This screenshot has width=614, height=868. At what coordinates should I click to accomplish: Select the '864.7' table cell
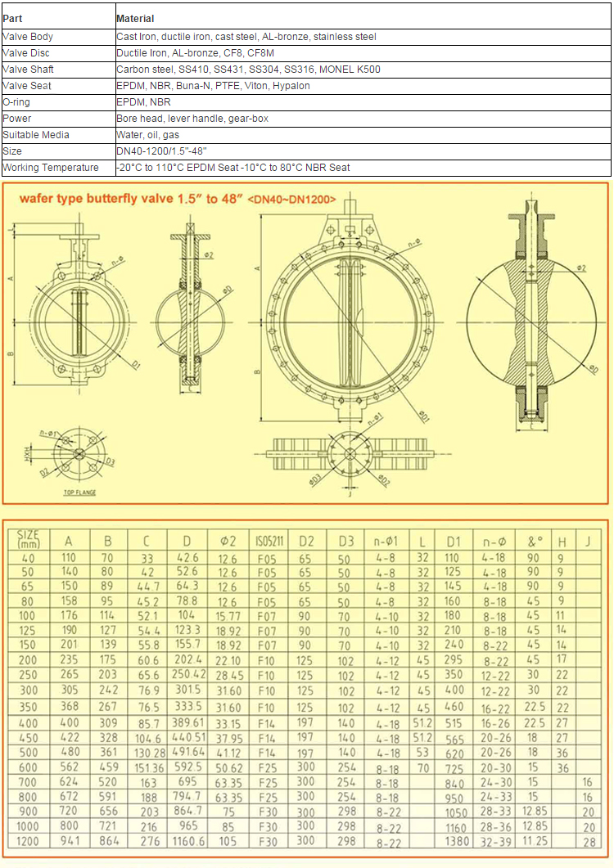click(x=187, y=812)
